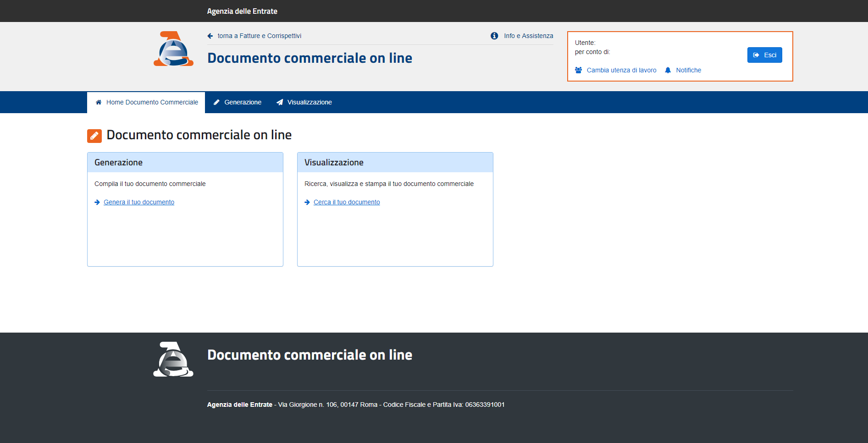Follow the Genera il tuo documento link
This screenshot has width=868, height=443.
139,202
